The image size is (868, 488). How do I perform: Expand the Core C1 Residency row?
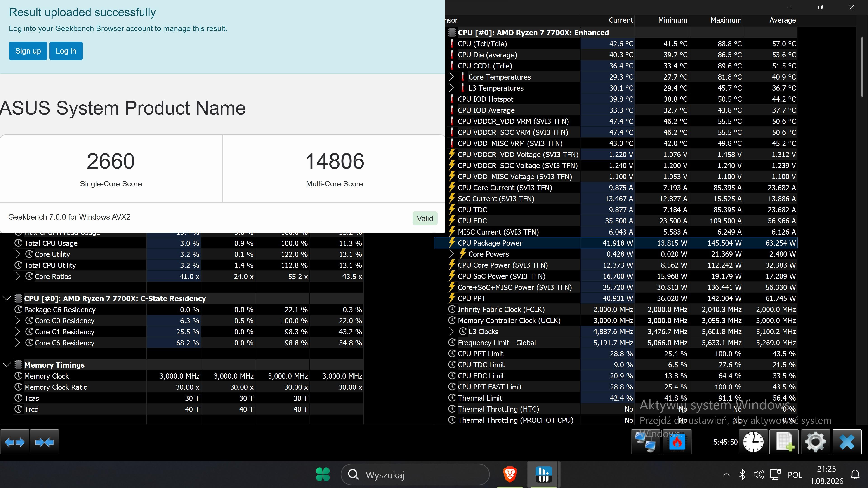coord(18,332)
